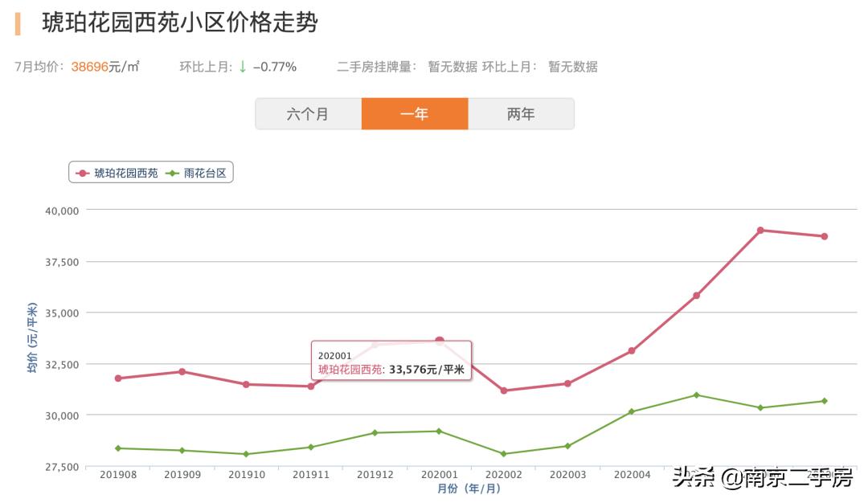Switch to the 两年 tab
Screen dimensions: 868x503
click(522, 113)
